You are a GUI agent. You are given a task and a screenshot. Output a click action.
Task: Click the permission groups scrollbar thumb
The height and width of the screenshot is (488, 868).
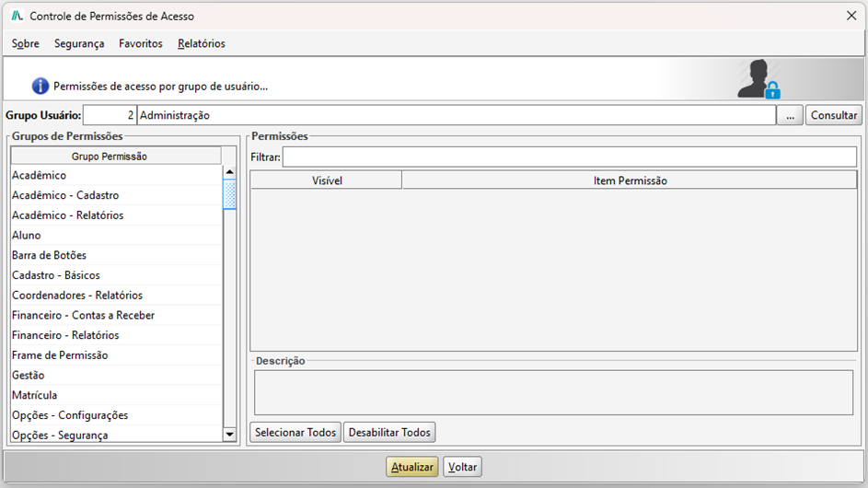230,194
